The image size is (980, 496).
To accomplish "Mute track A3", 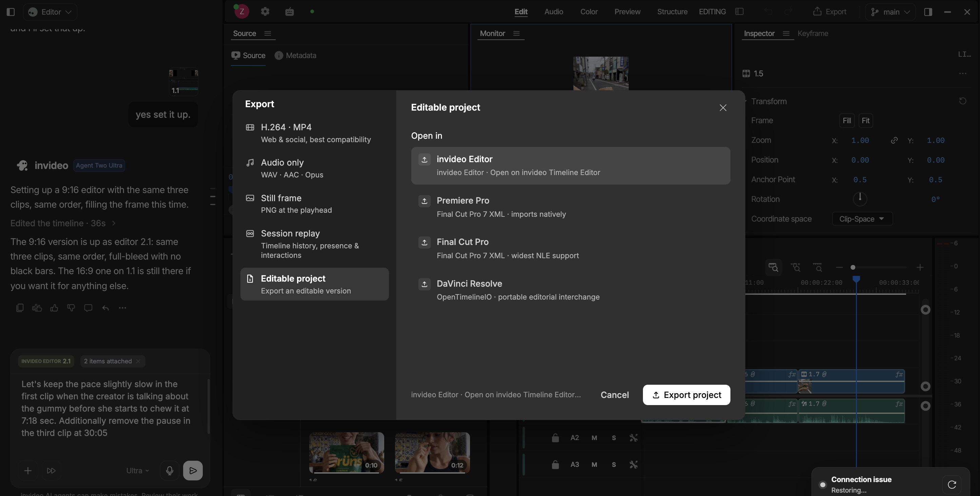I will tap(594, 465).
